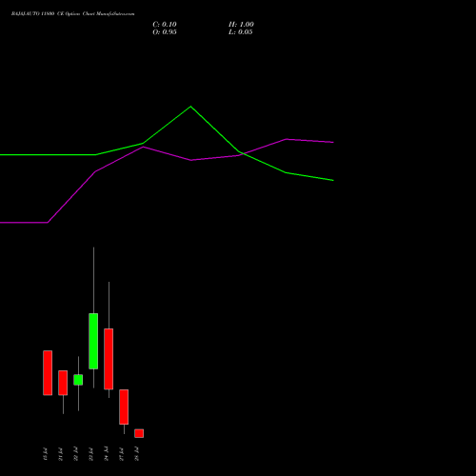Click the tall red candlestick for 24 Jul
The height and width of the screenshot is (476, 476).
[109, 359]
